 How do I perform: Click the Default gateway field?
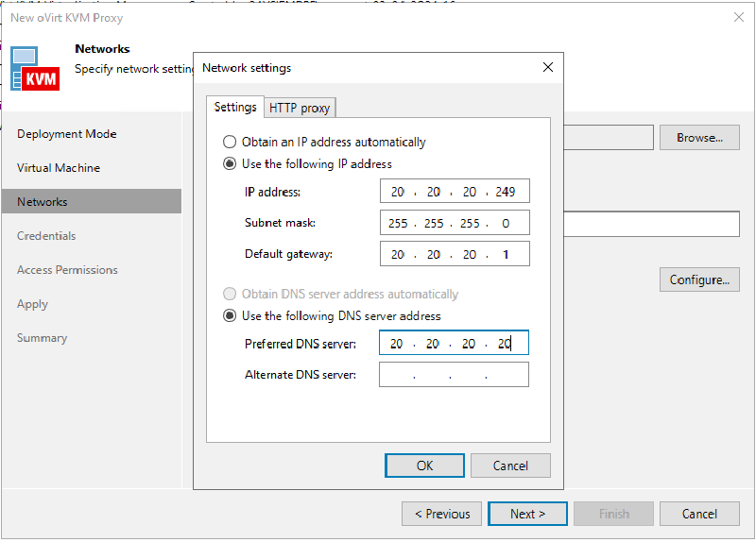455,254
